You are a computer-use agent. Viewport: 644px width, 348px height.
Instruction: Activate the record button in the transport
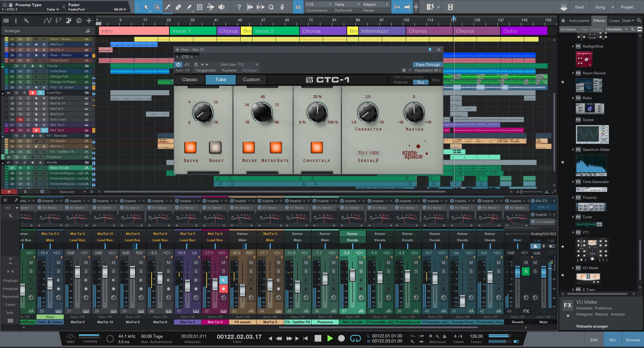(x=341, y=338)
